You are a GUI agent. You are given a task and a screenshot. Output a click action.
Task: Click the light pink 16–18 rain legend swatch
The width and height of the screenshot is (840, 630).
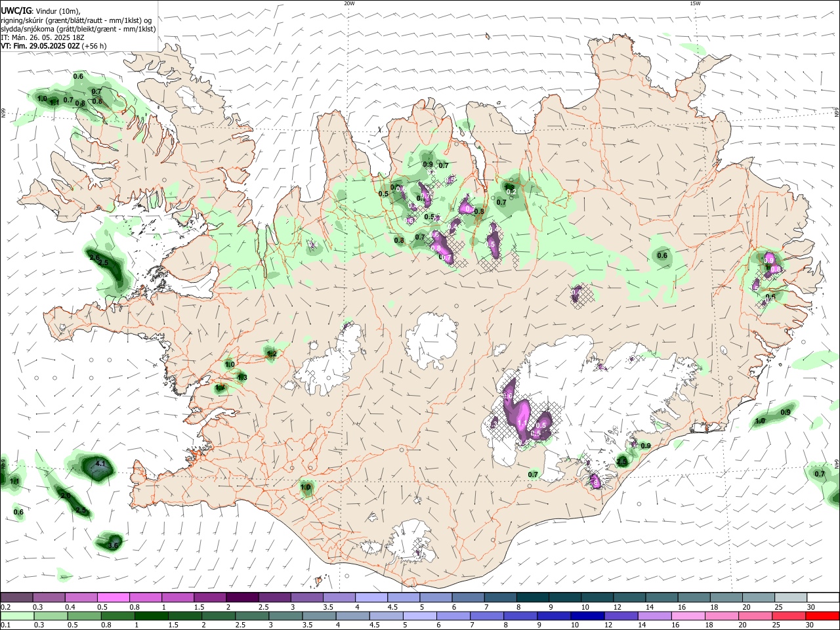coord(688,616)
